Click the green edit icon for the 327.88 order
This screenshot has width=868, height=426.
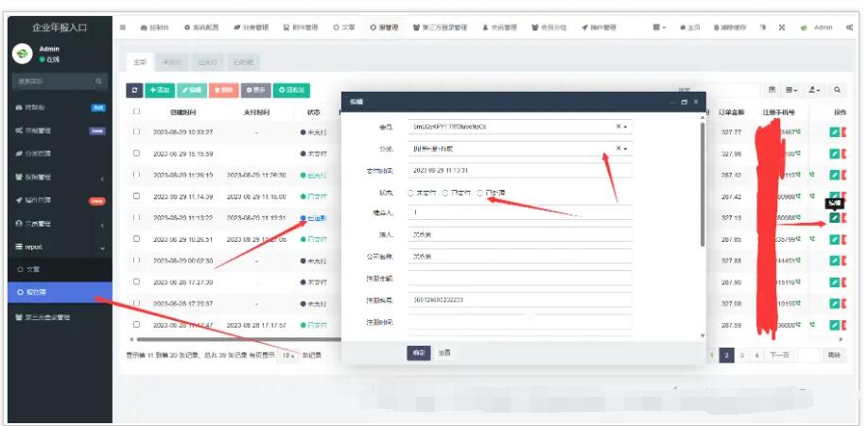coord(834,261)
